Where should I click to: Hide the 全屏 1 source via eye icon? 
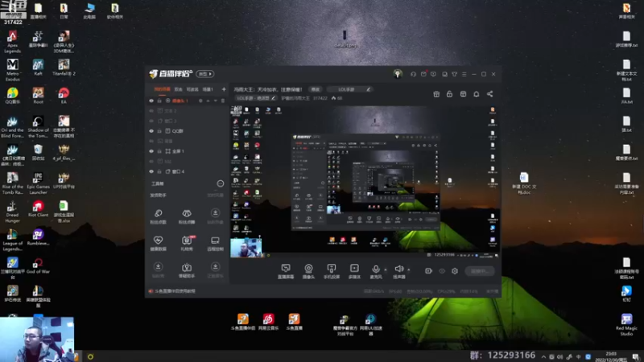[151, 151]
